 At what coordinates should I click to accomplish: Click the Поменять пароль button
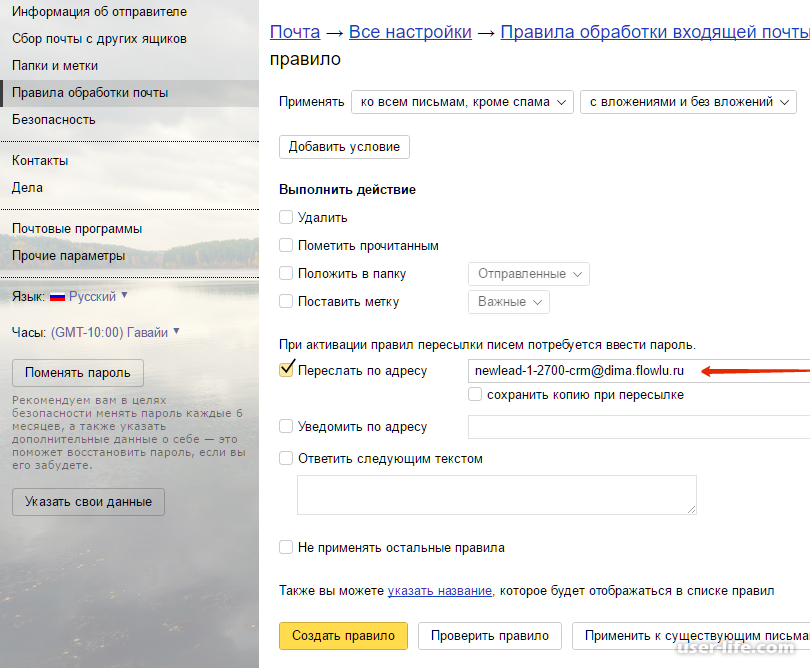pos(78,373)
